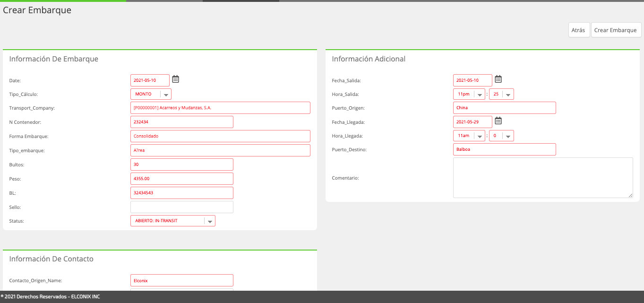Open Hora_Llegada minutes dropdown showing 0

point(501,136)
